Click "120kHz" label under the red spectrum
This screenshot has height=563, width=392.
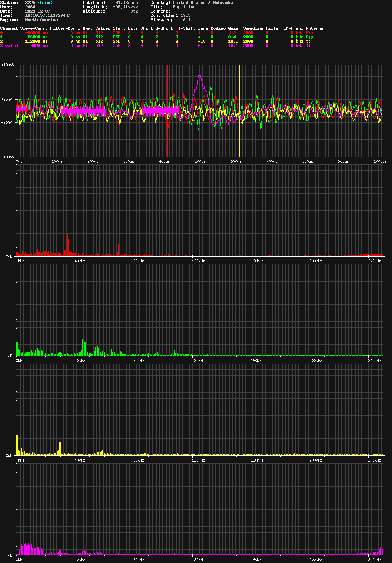(198, 261)
